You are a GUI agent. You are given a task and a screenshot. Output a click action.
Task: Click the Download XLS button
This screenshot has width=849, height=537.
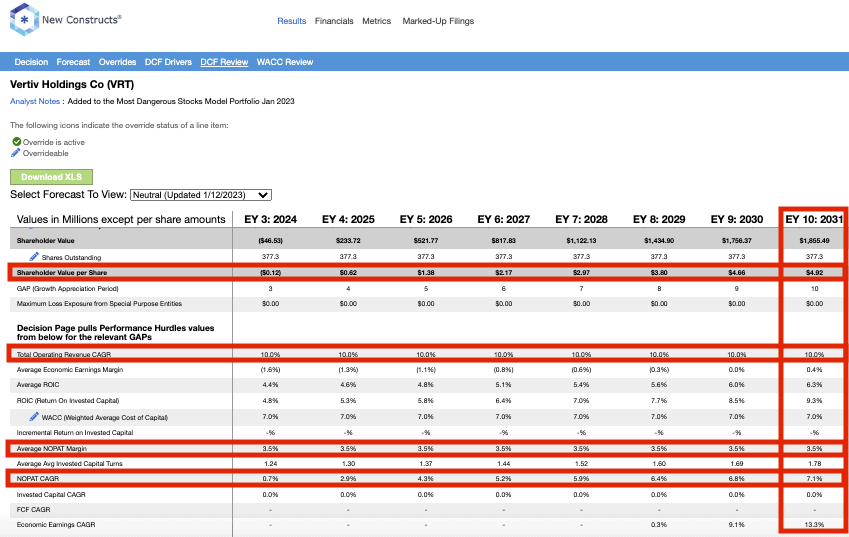click(x=51, y=177)
